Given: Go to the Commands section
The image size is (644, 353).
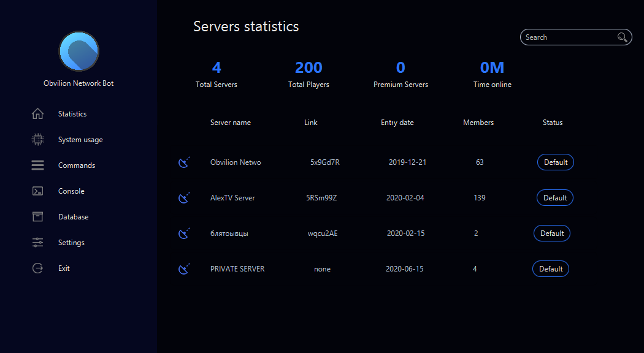Looking at the screenshot, I should tap(77, 165).
